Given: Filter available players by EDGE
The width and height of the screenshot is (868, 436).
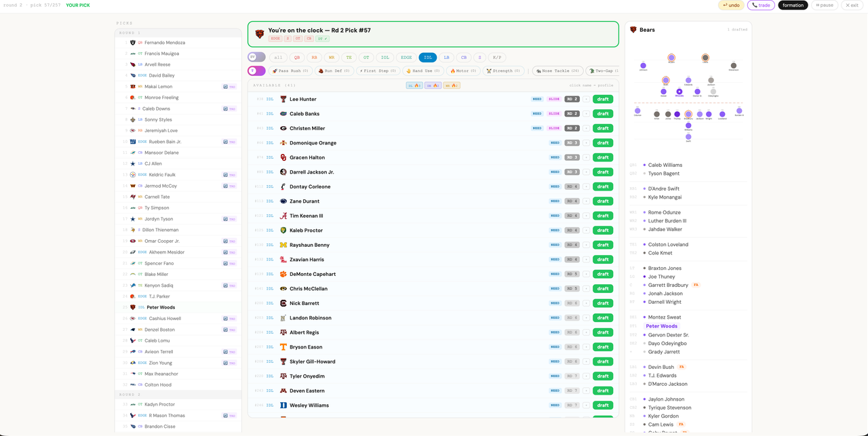Looking at the screenshot, I should tap(406, 58).
